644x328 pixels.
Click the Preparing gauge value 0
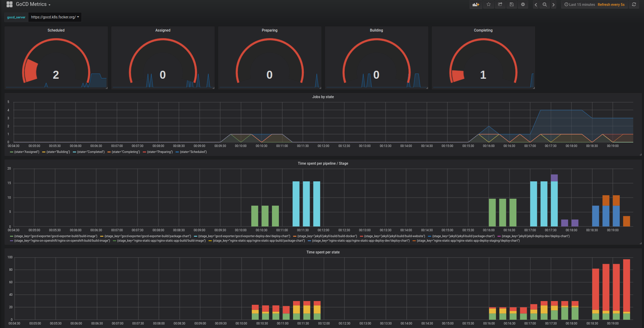click(x=269, y=75)
